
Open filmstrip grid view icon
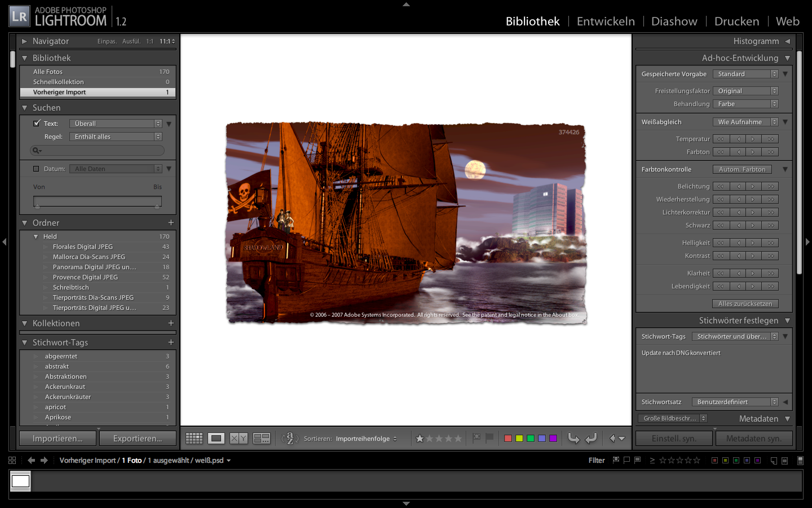(12, 460)
